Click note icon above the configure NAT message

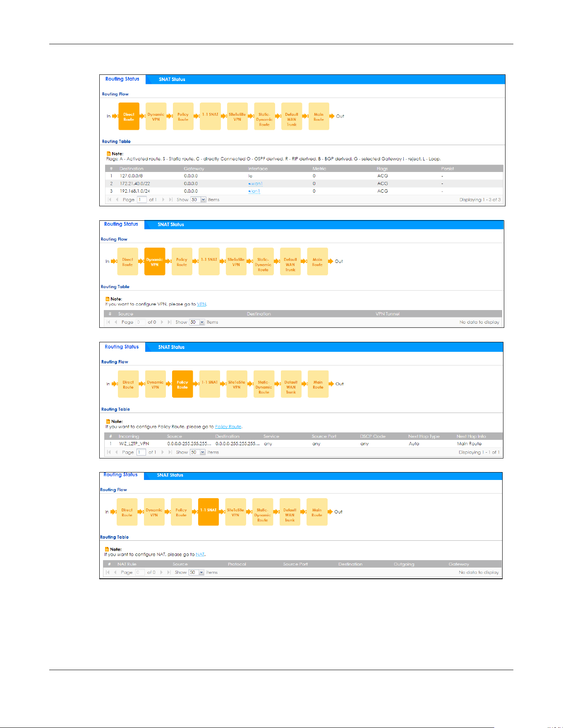107,549
